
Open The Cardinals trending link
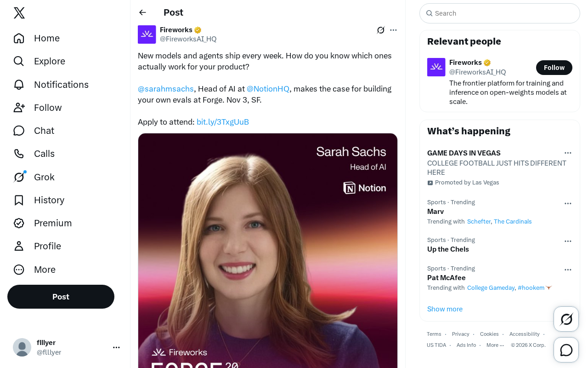click(513, 222)
